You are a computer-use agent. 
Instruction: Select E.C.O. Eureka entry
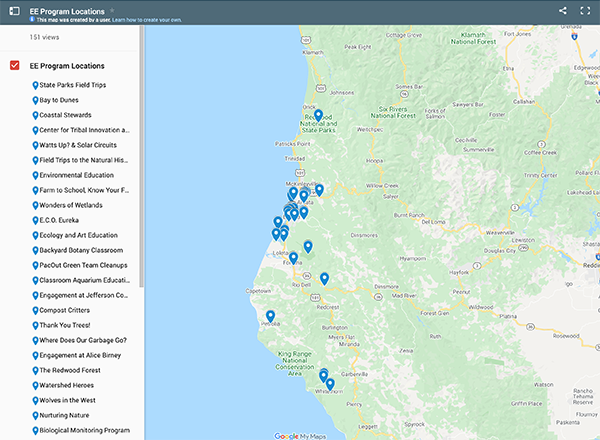[59, 220]
